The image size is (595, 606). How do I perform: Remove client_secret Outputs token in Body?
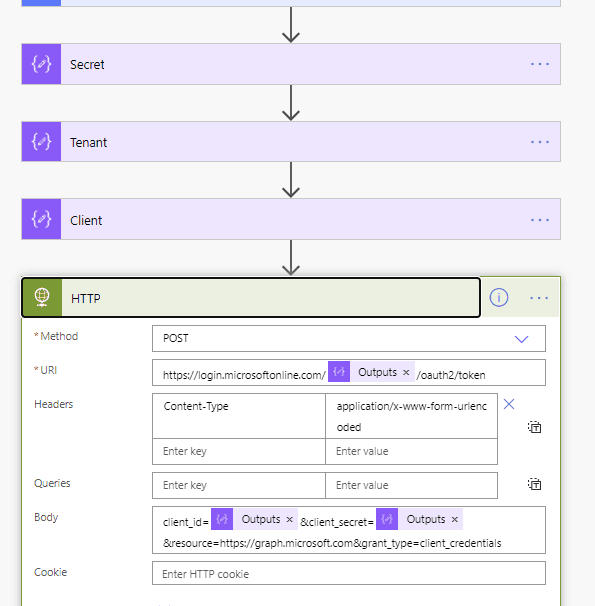point(455,519)
